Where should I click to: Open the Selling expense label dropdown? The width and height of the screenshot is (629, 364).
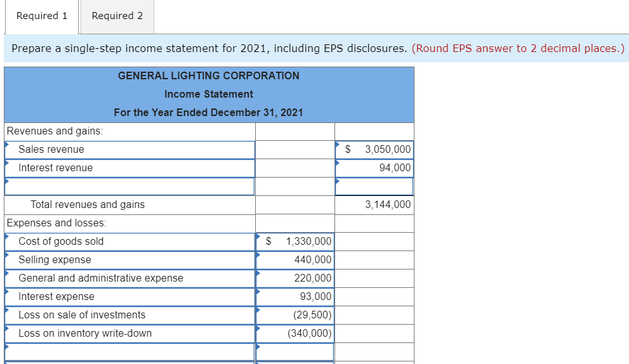point(130,260)
